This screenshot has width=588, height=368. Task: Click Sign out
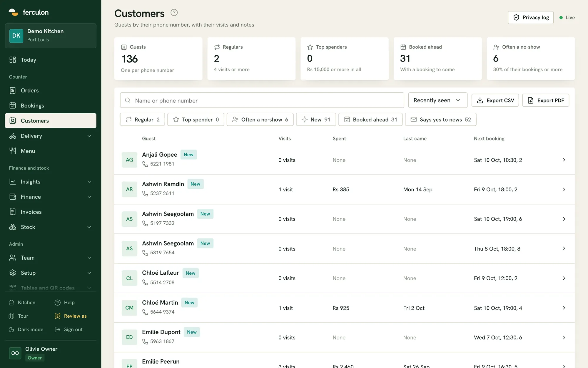pos(69,330)
